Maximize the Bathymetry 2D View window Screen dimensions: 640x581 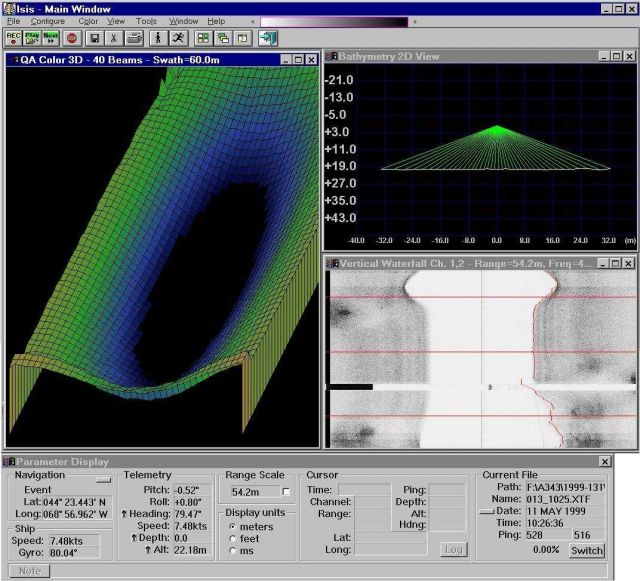pos(617,56)
